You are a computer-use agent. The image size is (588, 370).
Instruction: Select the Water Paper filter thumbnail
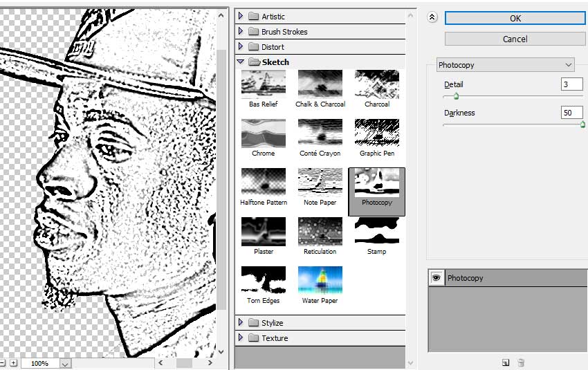click(x=320, y=280)
